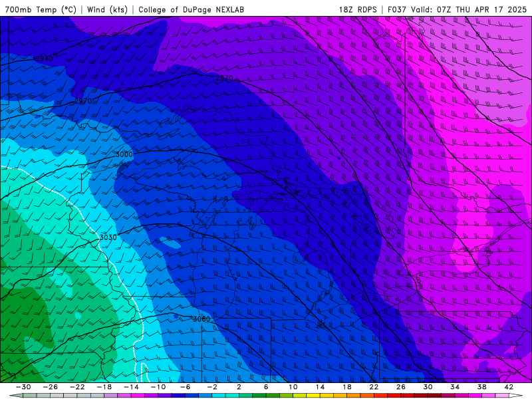Select the 42 legend scale label
This screenshot has height=399, width=532.
tap(509, 387)
